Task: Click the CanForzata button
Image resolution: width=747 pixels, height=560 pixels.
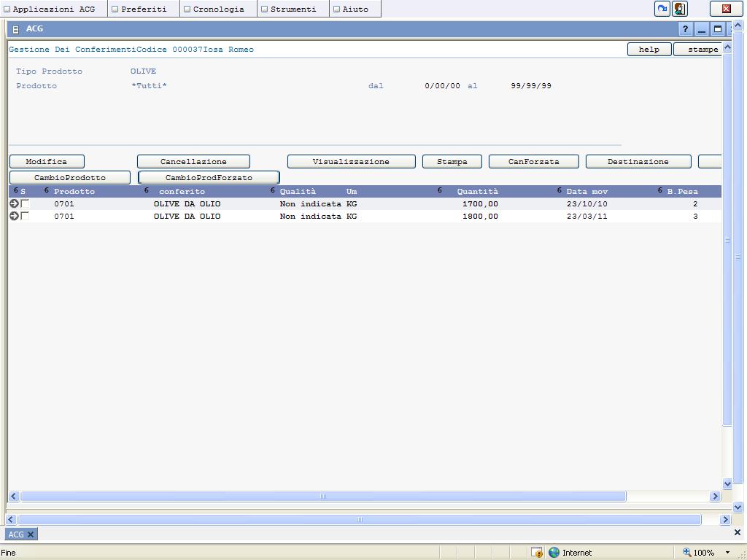Action: (533, 161)
